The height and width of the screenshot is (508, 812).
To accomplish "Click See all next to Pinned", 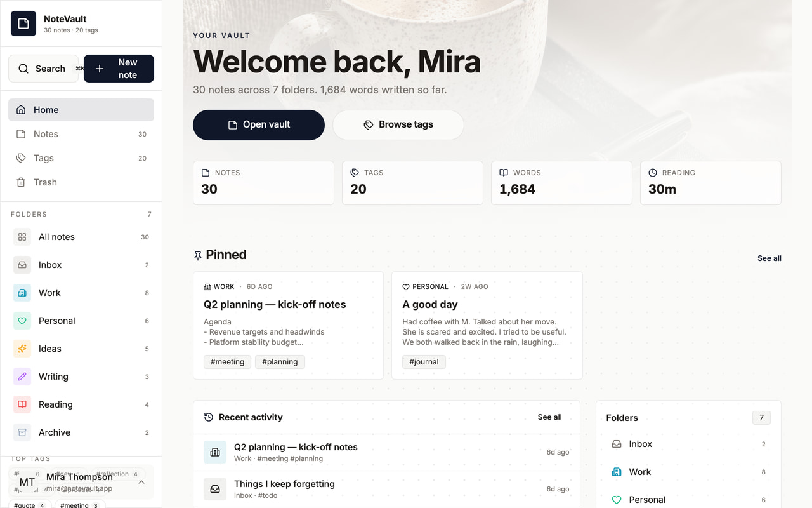I will 769,258.
